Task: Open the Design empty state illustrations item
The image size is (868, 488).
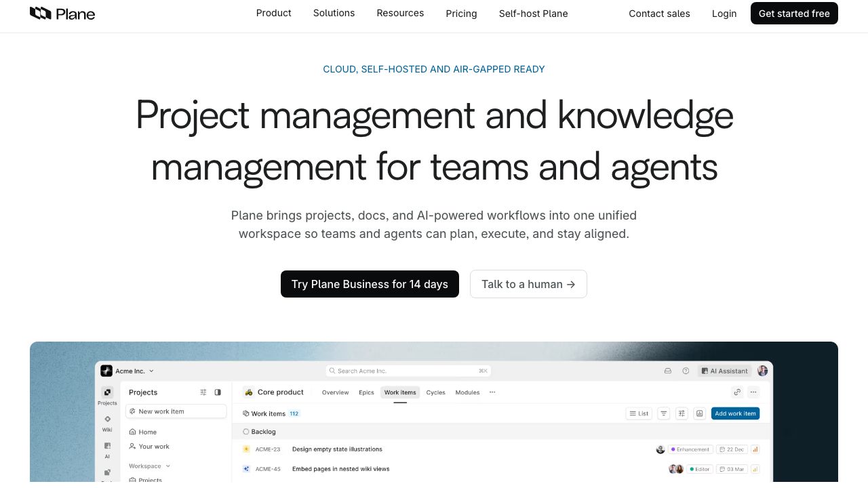Action: tap(337, 449)
